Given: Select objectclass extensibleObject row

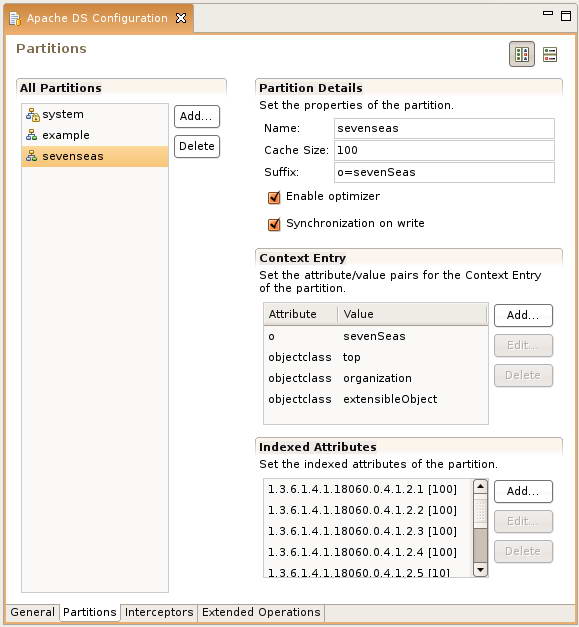Looking at the screenshot, I should (376, 399).
